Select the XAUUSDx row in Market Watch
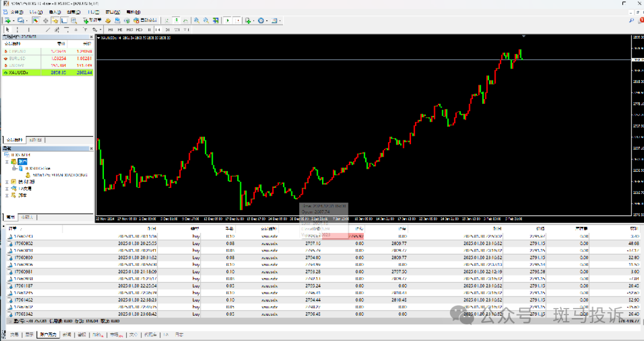The width and height of the screenshot is (644, 341). click(x=47, y=73)
